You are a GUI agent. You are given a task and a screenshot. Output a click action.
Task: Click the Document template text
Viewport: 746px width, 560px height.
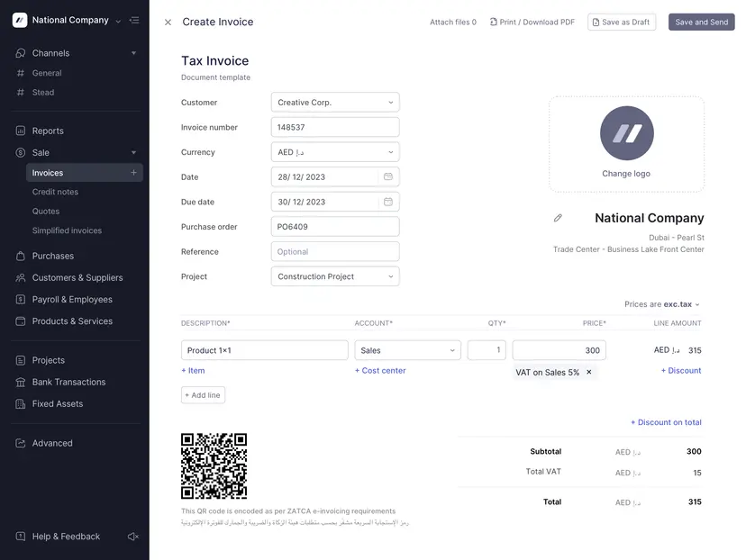[x=215, y=77]
